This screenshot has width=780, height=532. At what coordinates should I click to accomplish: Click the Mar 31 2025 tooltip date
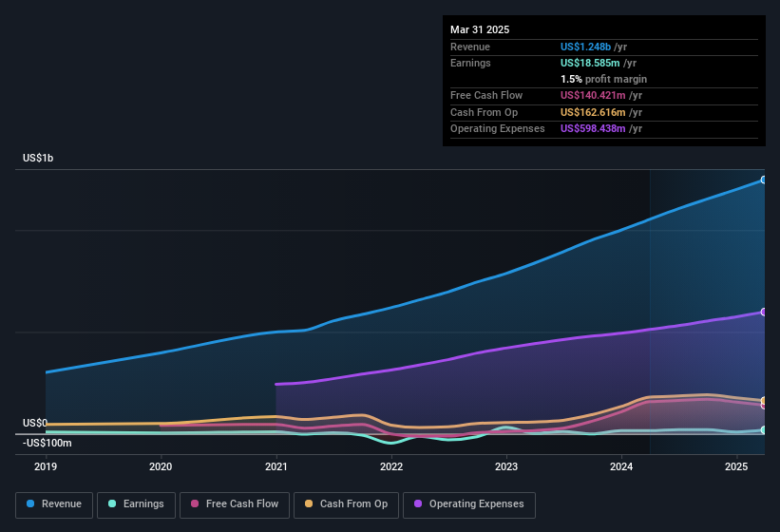click(x=480, y=29)
